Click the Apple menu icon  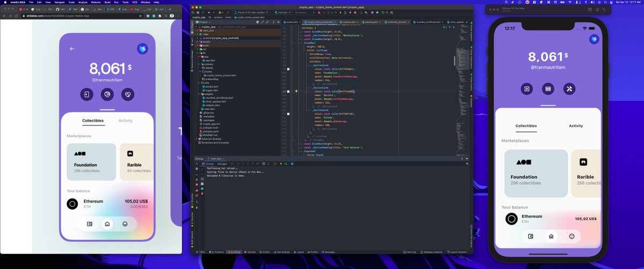4,2
